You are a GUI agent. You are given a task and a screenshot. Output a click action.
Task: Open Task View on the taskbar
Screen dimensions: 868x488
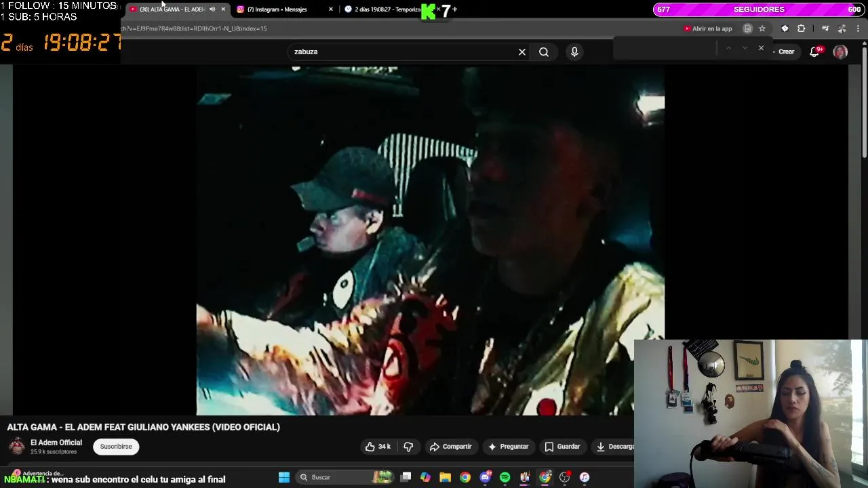tap(406, 477)
